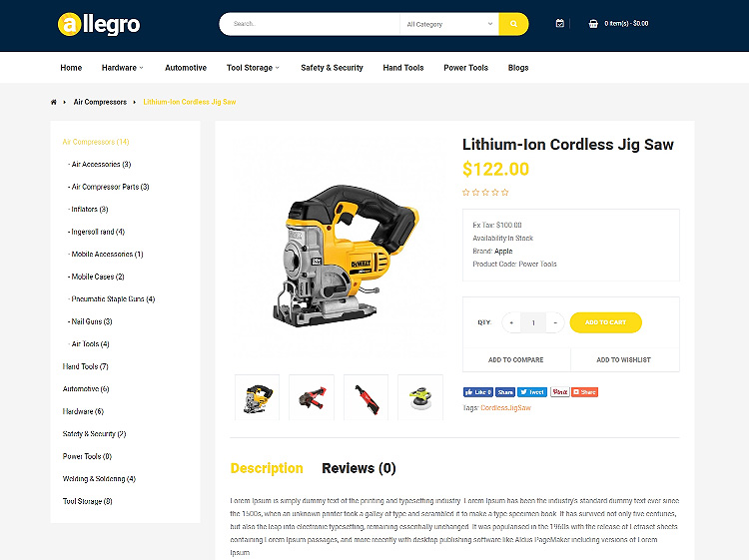Click the yellow search magnifier button
The height and width of the screenshot is (560, 749).
tap(513, 24)
